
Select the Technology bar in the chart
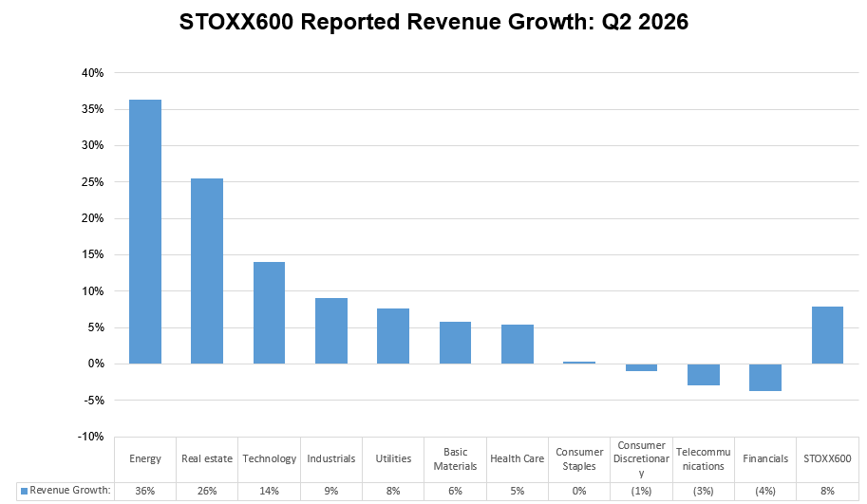270,313
